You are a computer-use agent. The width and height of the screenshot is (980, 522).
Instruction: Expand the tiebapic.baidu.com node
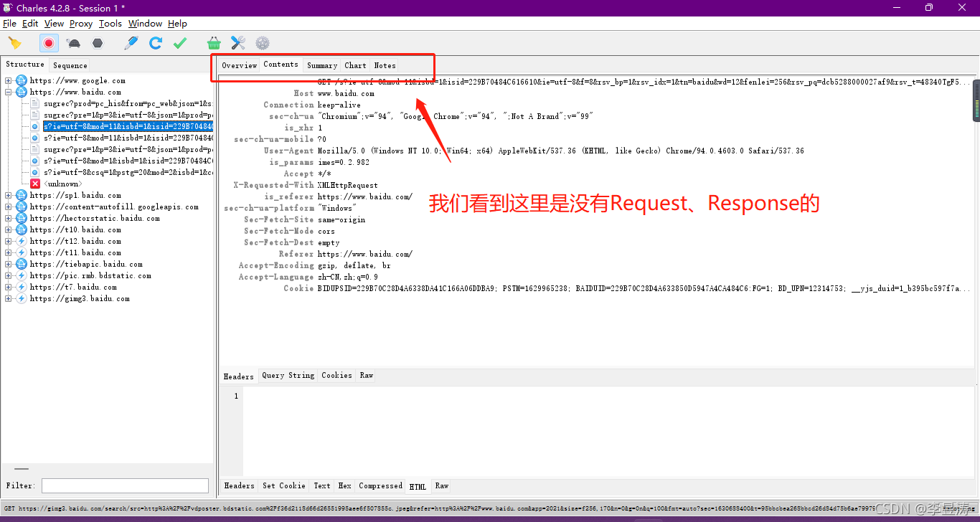click(x=9, y=264)
